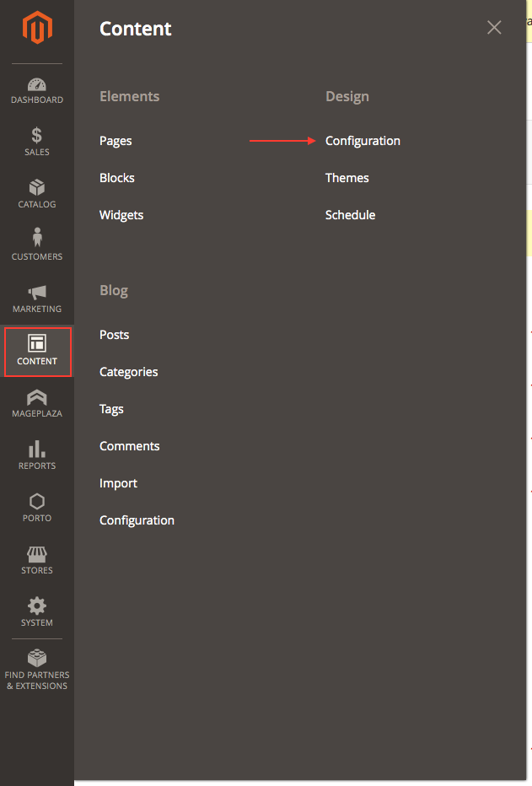Viewport: 532px width, 786px height.
Task: Open Find Partners & Extensions
Action: (x=36, y=668)
